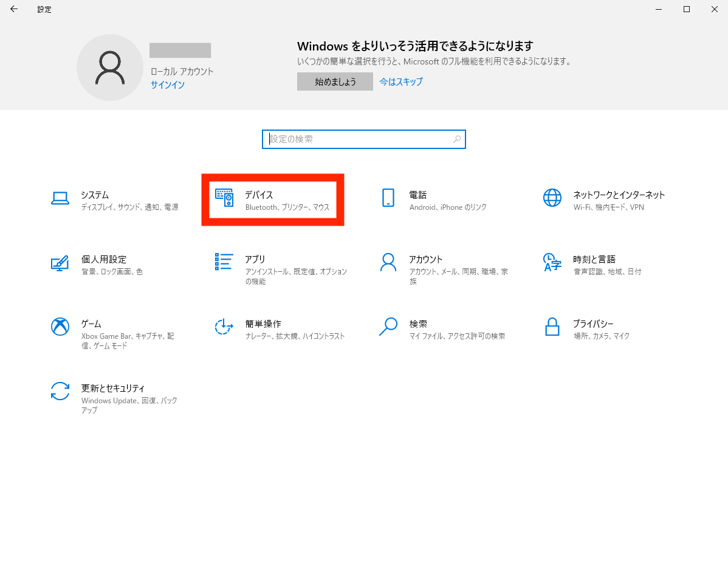Open the システム laptop icon
The width and height of the screenshot is (728, 565).
[x=60, y=198]
